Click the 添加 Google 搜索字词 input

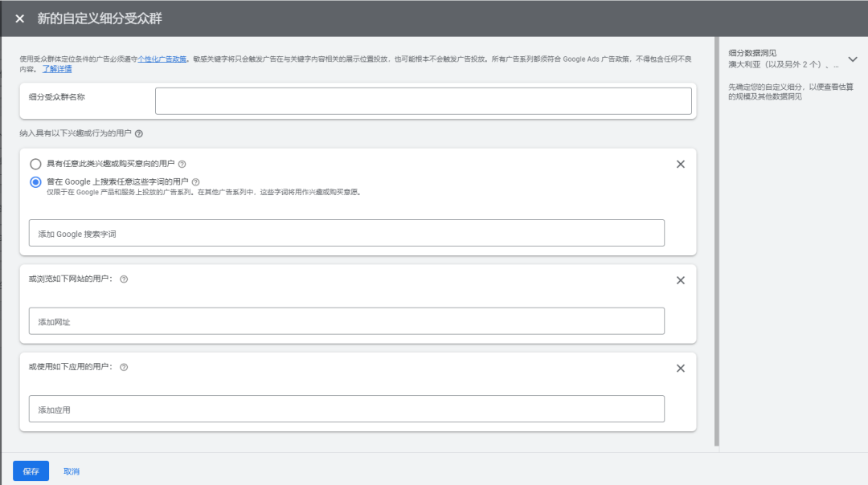(x=346, y=233)
